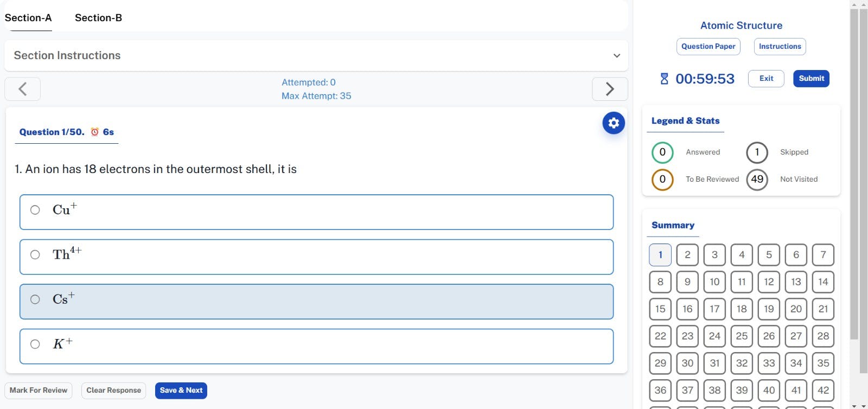Open the Section-A tab
Image resolution: width=868 pixels, height=409 pixels.
pyautogui.click(x=28, y=18)
